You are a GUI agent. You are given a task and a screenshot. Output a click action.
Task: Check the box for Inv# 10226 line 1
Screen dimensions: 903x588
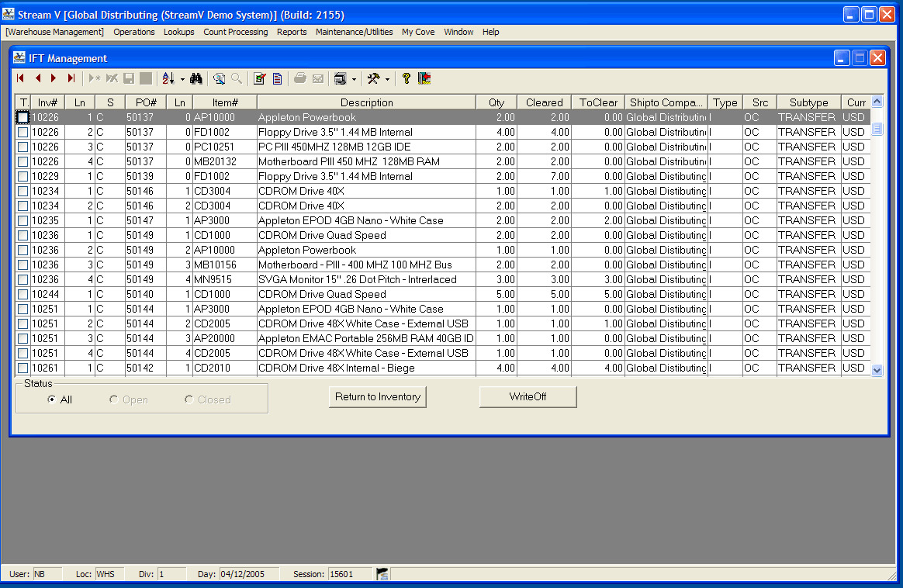click(22, 117)
